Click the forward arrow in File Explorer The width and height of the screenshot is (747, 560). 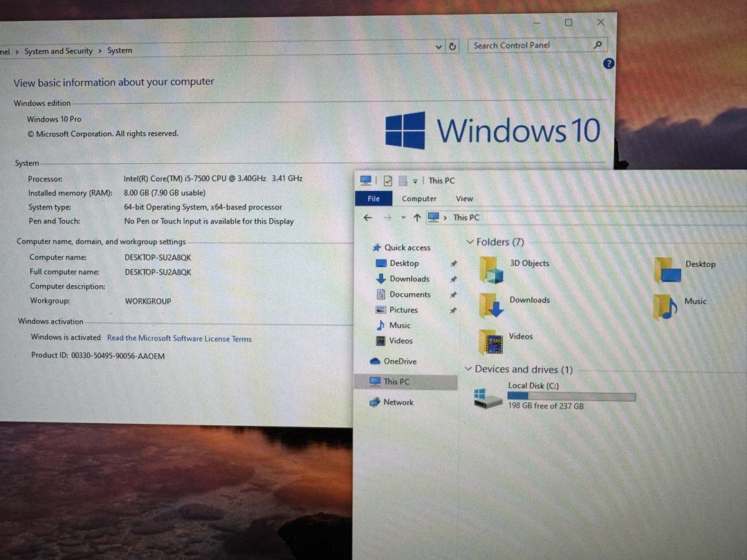tap(387, 218)
